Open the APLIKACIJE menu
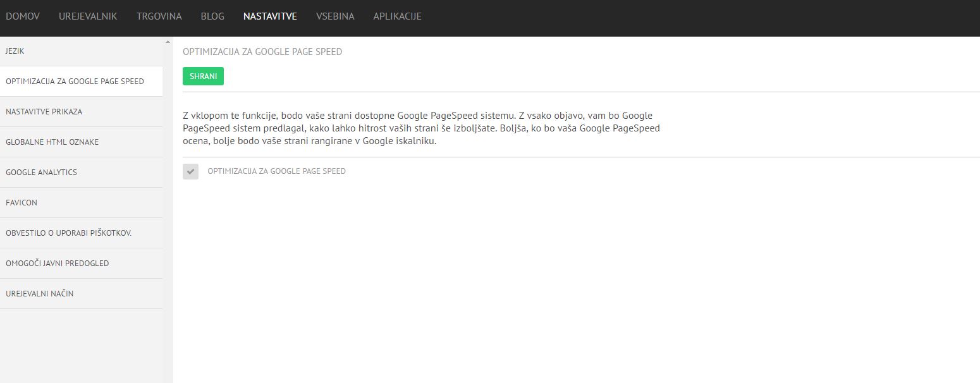The image size is (980, 383). click(397, 16)
